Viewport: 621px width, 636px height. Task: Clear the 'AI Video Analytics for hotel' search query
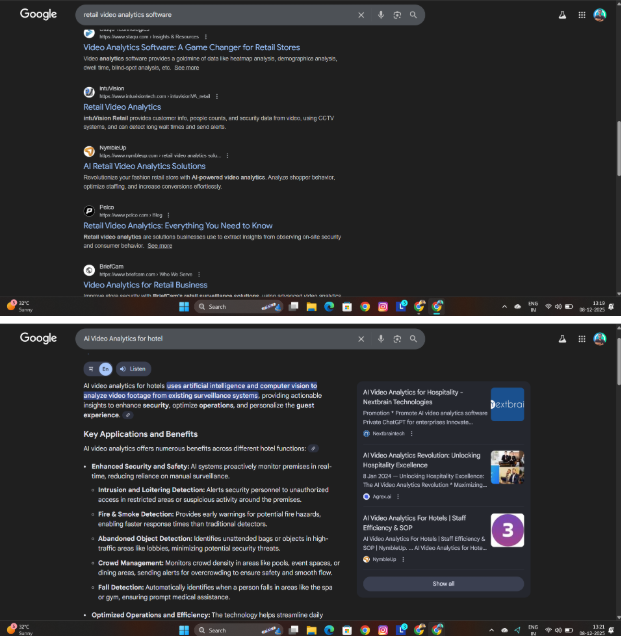point(361,339)
